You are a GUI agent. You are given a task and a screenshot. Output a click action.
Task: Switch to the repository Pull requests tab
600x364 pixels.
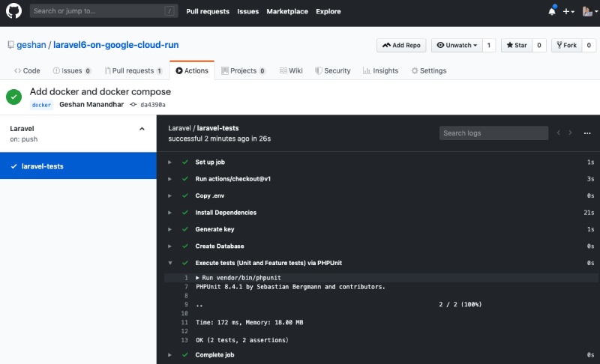pyautogui.click(x=133, y=70)
